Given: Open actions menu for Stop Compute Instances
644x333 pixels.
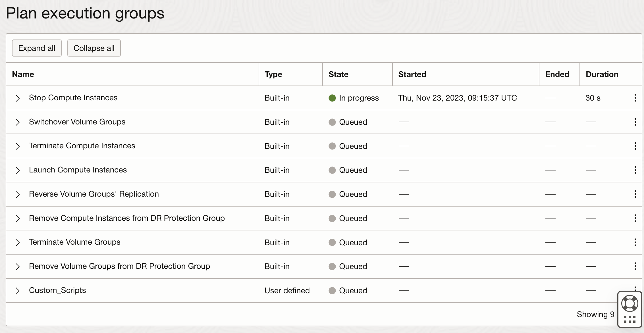Looking at the screenshot, I should 635,98.
